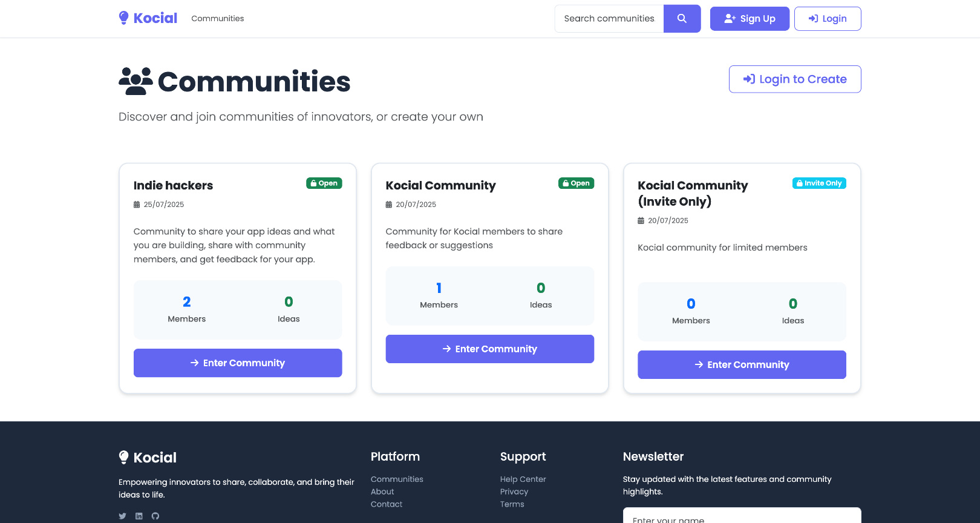
Task: Enter the Kocial Community
Action: (490, 349)
